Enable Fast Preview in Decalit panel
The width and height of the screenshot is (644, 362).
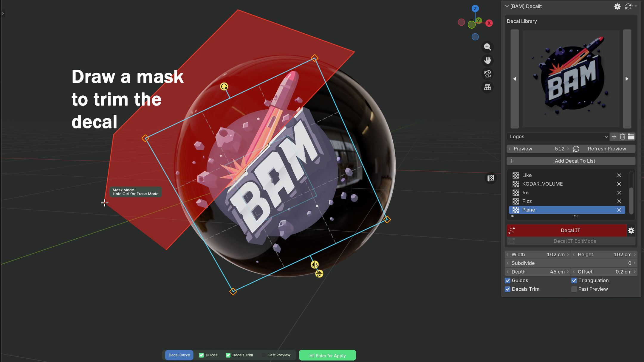[x=574, y=289]
